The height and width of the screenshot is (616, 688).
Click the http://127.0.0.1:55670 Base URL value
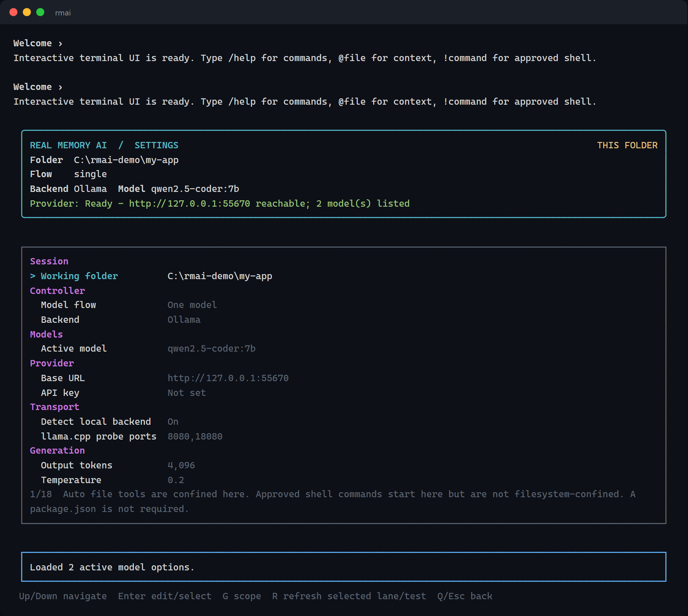[x=228, y=378]
